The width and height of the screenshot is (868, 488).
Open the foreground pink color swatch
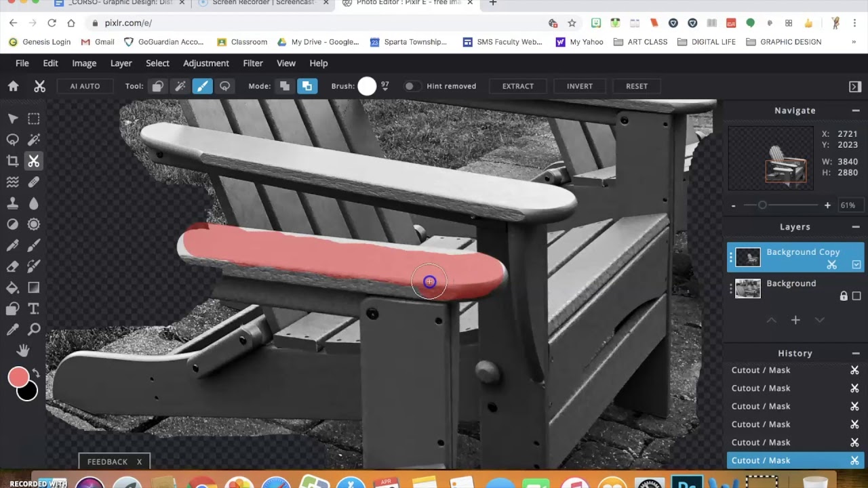coord(18,378)
